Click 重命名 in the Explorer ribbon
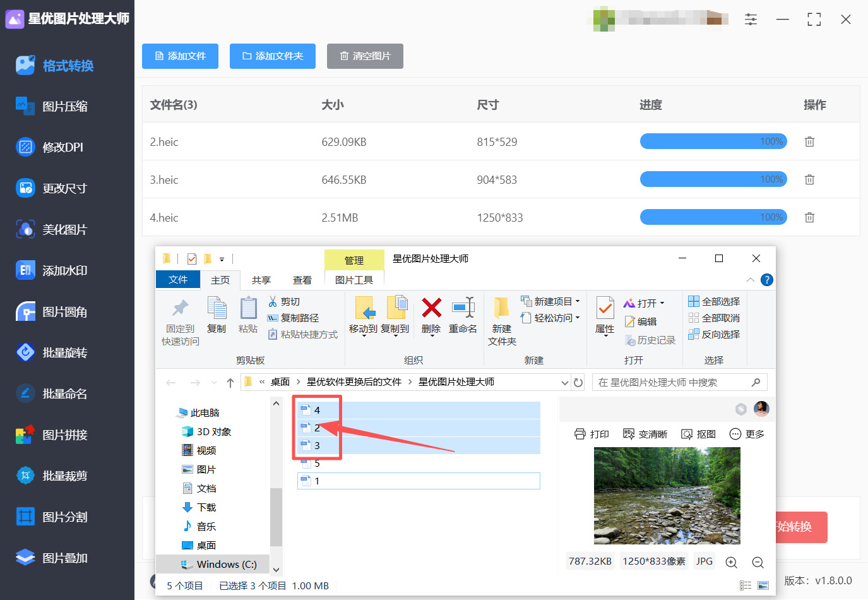Screen dimensions: 868x600 463,315
